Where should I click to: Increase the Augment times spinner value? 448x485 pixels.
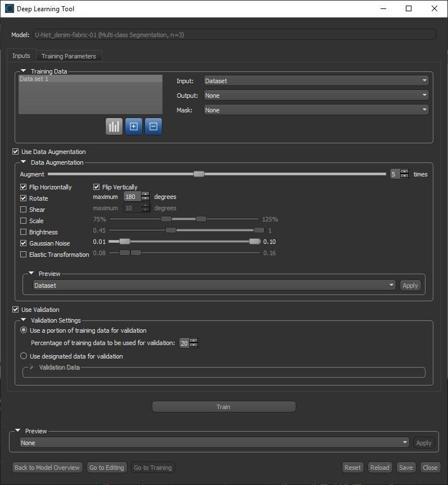click(x=404, y=172)
